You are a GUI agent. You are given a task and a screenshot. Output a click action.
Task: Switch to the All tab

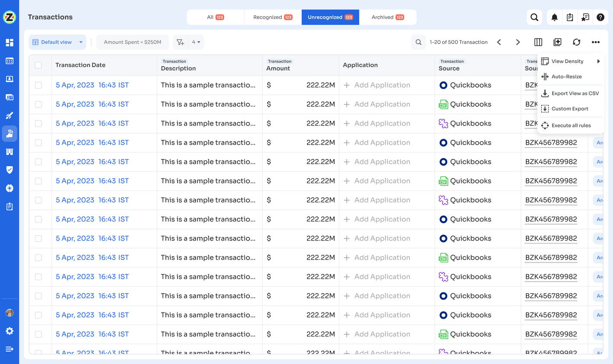click(x=215, y=17)
